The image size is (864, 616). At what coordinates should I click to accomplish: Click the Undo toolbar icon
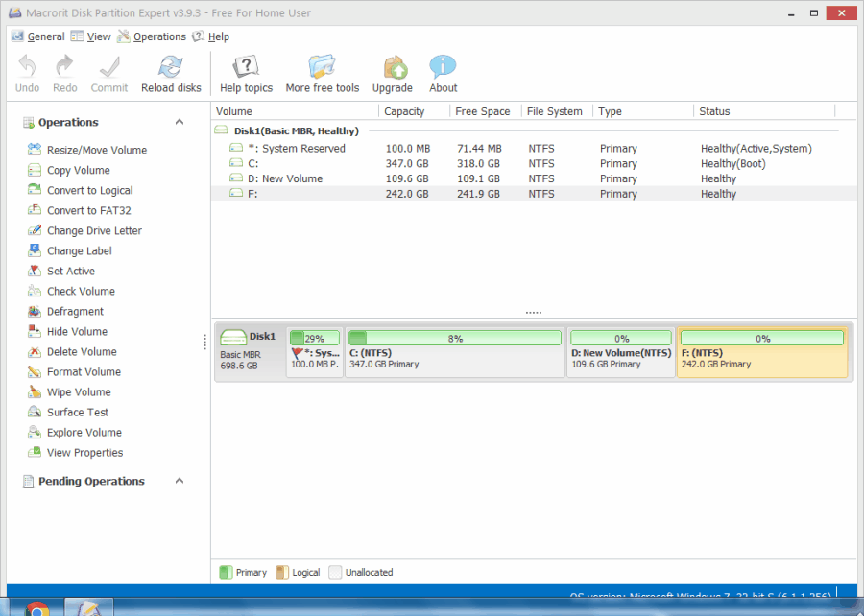tap(27, 66)
